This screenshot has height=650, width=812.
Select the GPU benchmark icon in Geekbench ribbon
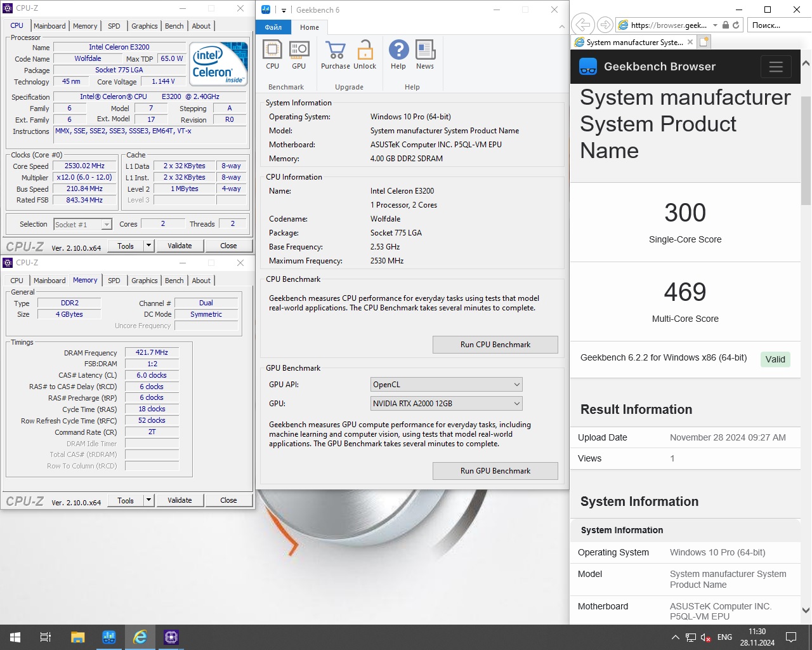[299, 55]
